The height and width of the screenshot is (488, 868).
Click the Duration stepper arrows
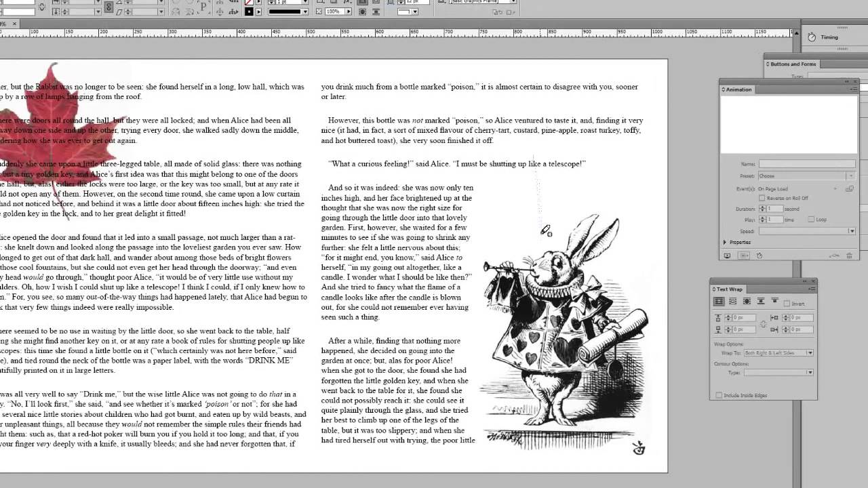762,209
